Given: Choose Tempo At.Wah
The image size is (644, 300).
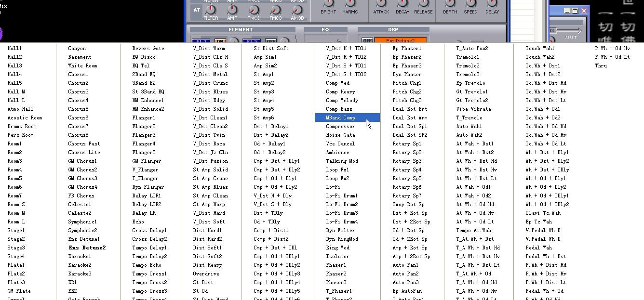Looking at the screenshot, I should (x=473, y=230).
